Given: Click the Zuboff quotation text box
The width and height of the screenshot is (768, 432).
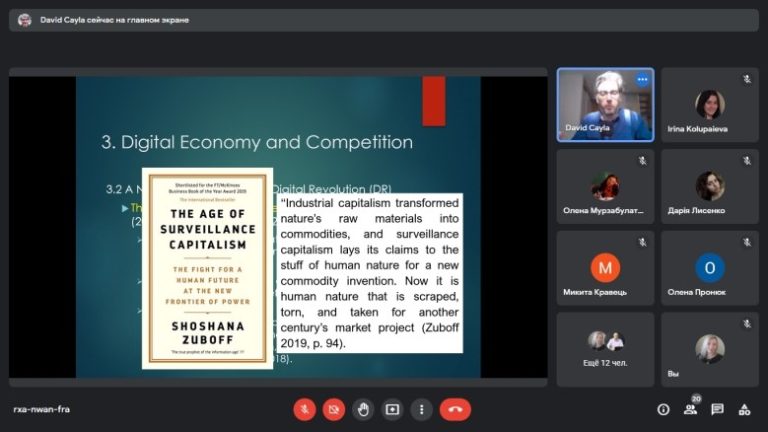Looking at the screenshot, I should coord(370,273).
